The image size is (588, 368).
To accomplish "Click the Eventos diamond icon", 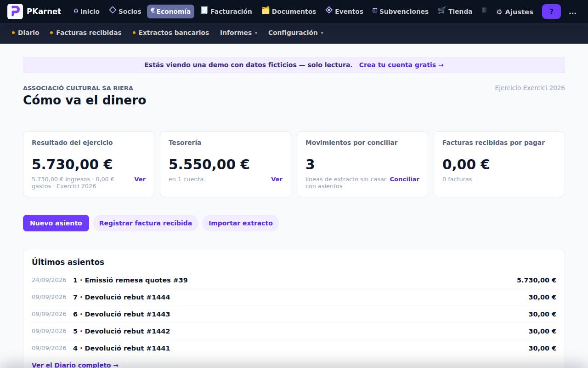I will click(329, 10).
